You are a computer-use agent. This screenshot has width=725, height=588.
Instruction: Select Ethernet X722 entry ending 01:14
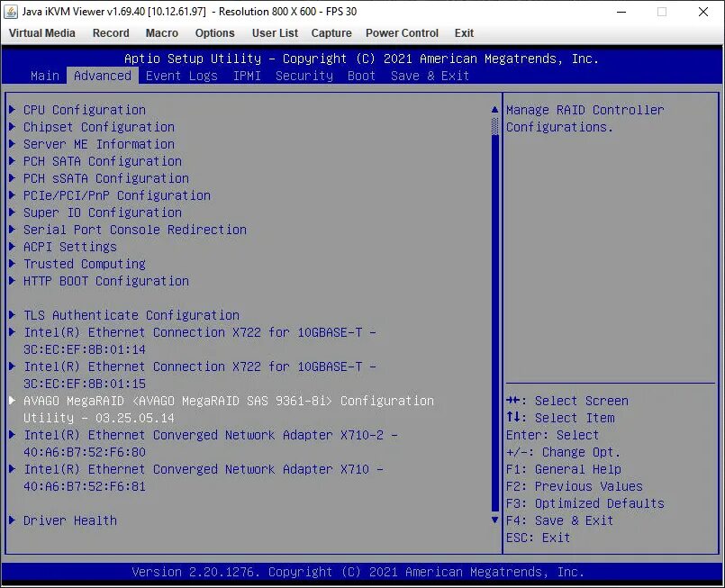coord(200,340)
